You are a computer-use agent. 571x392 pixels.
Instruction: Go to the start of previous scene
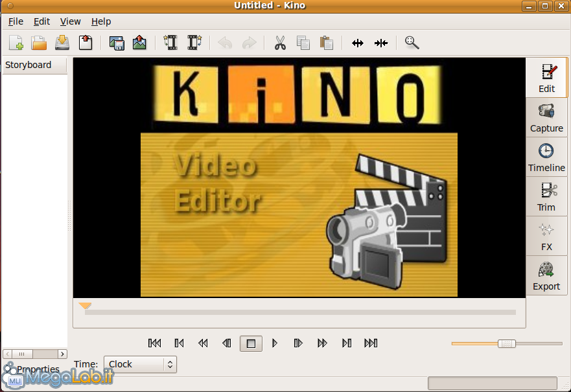click(x=179, y=343)
